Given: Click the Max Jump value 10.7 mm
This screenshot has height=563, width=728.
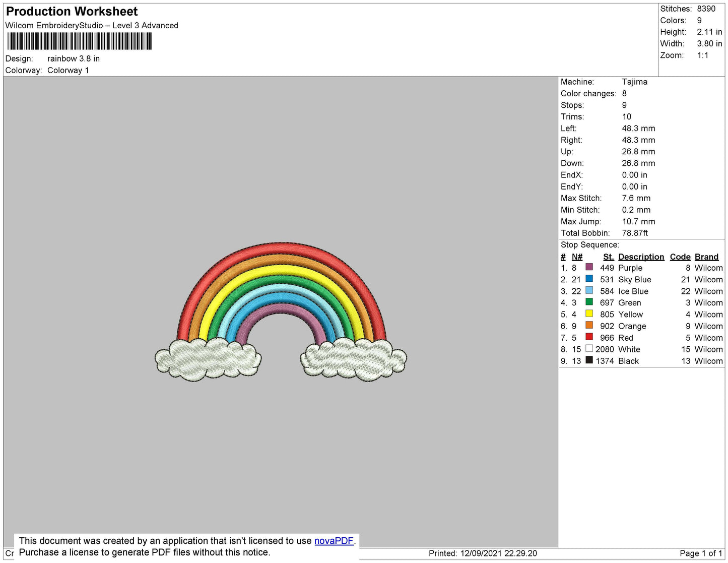Looking at the screenshot, I should [x=638, y=221].
